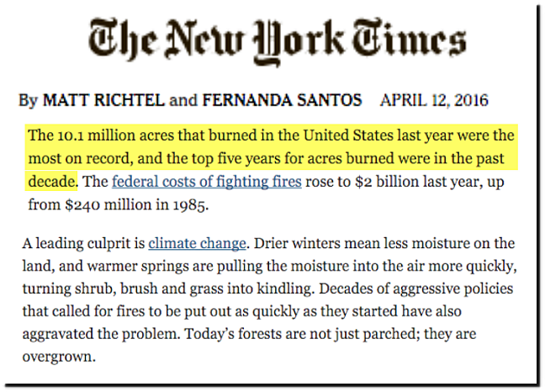Open the 'federal costs of fighting fires' link
Image resolution: width=545 pixels, height=392 pixels.
click(206, 182)
